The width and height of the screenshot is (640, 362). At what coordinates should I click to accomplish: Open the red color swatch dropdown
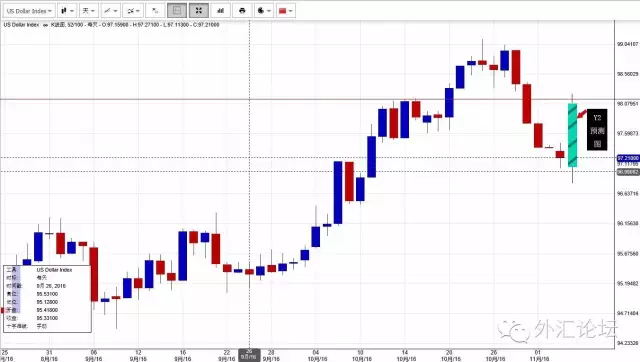(x=285, y=11)
